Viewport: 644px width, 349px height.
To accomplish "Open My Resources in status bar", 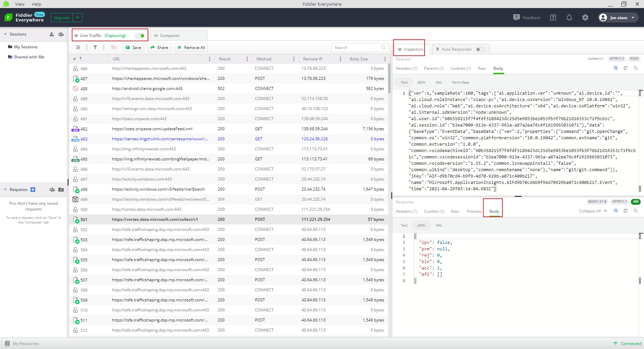I will coord(22,343).
